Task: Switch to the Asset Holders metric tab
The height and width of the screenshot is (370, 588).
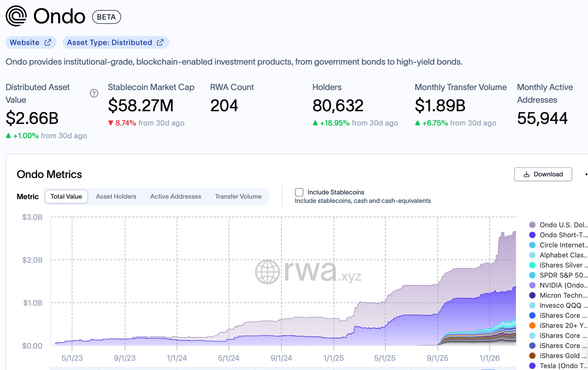Action: pos(116,196)
